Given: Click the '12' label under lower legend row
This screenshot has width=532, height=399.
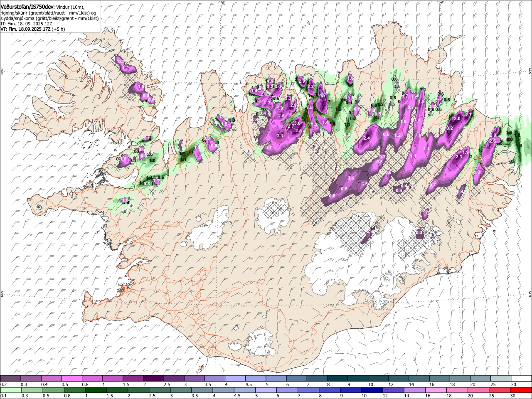Looking at the screenshot, I should pyautogui.click(x=385, y=395).
